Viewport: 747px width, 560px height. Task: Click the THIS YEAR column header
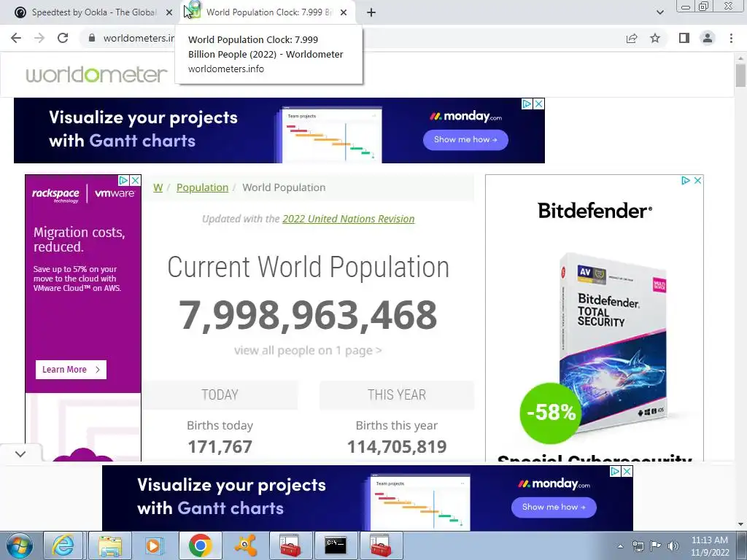[397, 394]
